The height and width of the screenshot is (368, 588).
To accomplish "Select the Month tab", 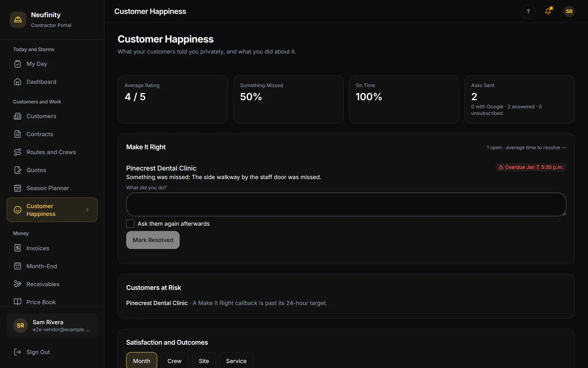I will click(142, 361).
